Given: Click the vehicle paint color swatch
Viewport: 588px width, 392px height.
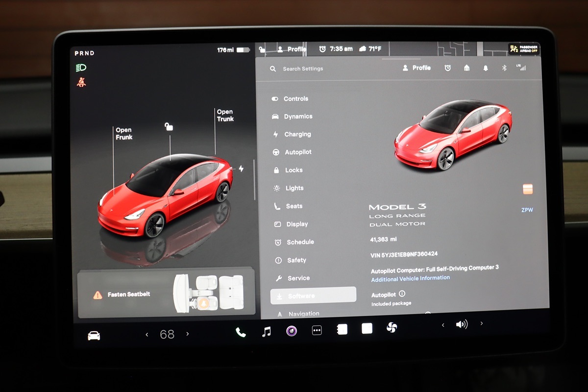Looking at the screenshot, I should (x=528, y=189).
